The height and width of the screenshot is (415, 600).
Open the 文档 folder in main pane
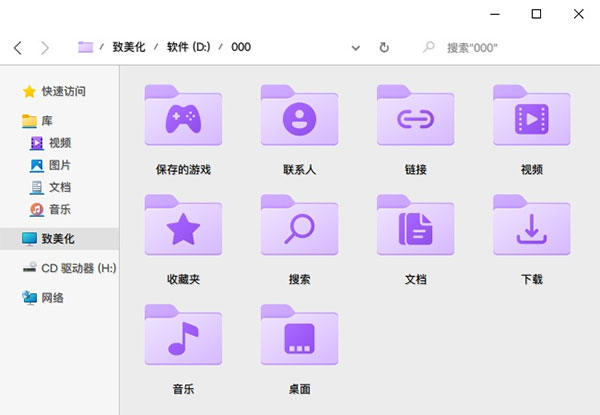415,229
